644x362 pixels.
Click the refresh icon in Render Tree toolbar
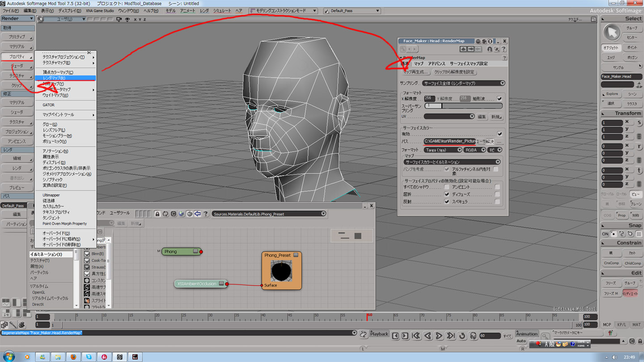click(165, 214)
